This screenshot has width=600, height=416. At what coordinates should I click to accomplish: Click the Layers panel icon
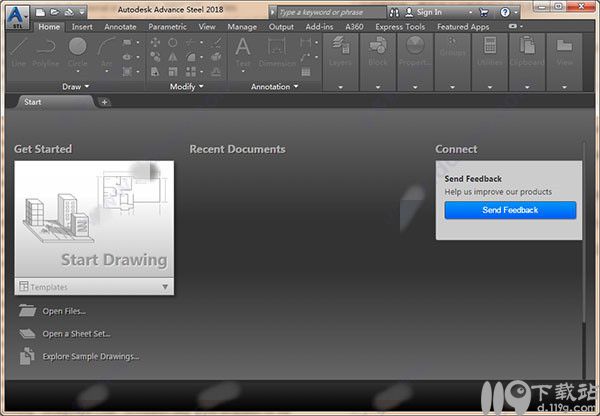[x=340, y=46]
